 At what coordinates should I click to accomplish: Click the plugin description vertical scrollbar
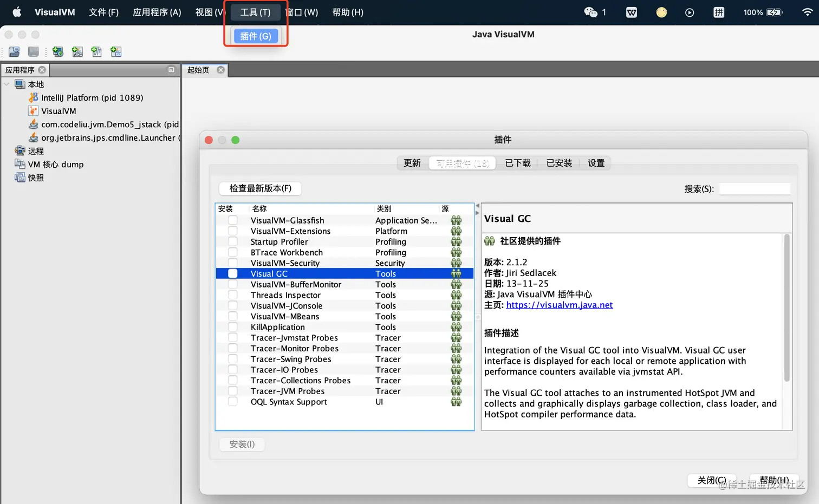coord(787,307)
